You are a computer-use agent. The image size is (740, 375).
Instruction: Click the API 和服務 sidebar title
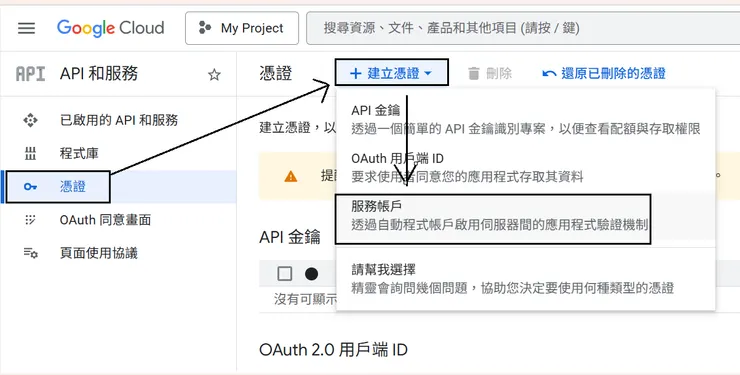coord(99,74)
